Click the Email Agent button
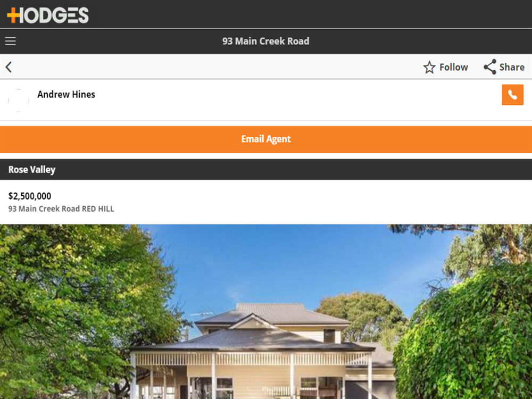Screen dimensions: 532x399 266,139
